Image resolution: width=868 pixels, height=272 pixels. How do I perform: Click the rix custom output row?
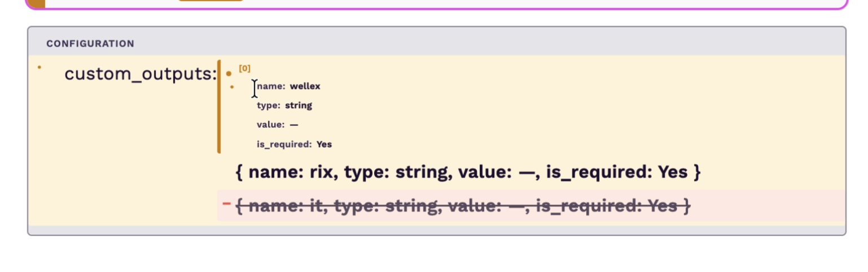pyautogui.click(x=468, y=172)
